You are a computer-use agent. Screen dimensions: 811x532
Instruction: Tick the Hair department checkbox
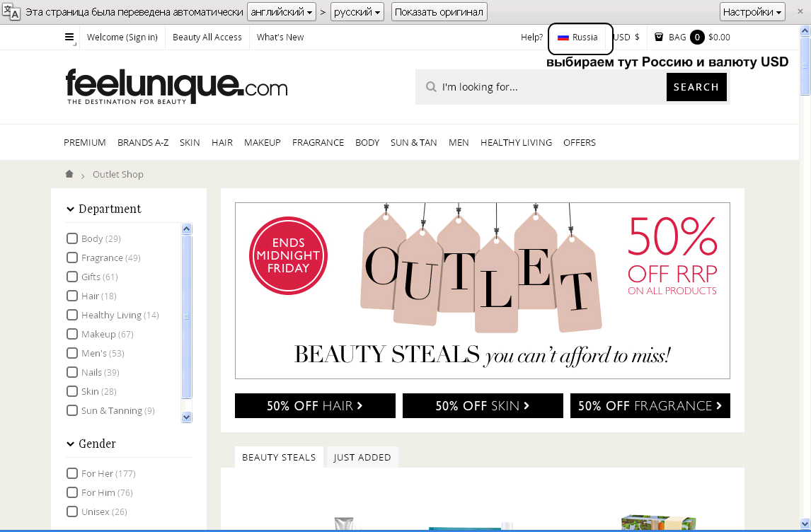click(72, 296)
